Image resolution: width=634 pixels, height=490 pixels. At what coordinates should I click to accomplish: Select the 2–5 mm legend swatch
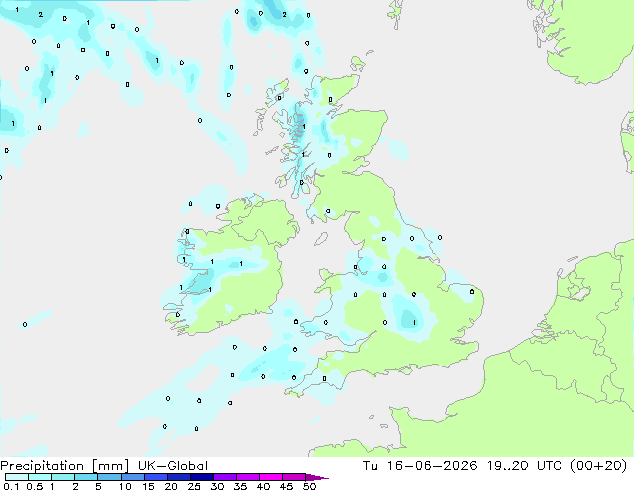[86, 477]
